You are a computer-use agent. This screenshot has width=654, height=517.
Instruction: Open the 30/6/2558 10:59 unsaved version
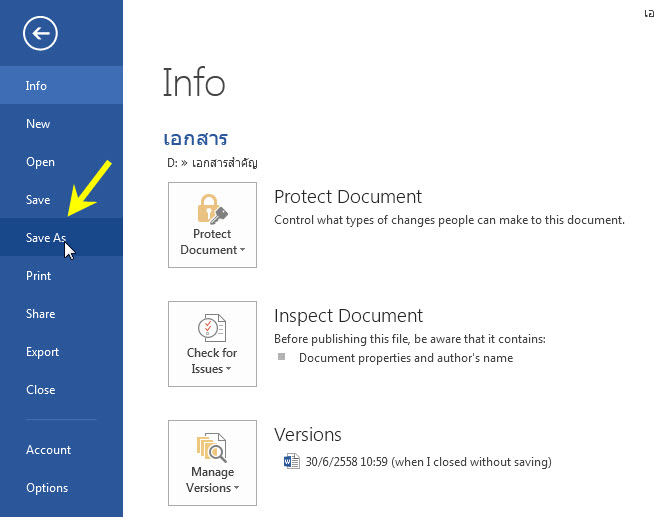coord(428,462)
